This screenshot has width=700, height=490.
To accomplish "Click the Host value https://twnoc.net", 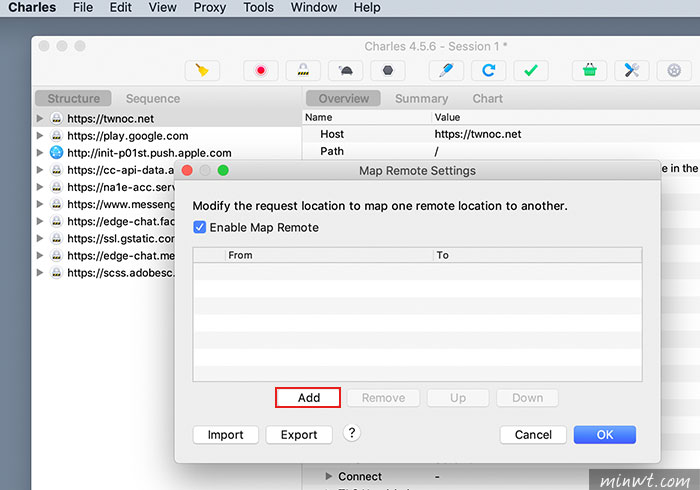I will 478,134.
